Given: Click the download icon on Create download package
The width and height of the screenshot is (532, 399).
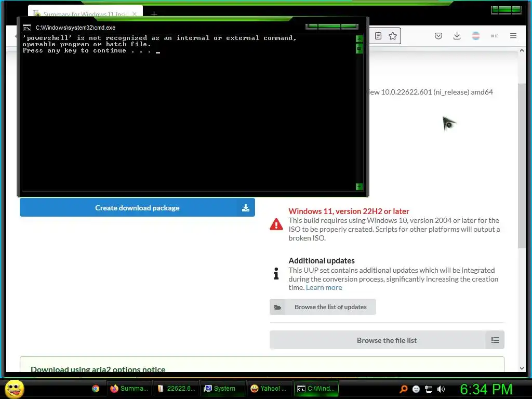Looking at the screenshot, I should pos(246,208).
